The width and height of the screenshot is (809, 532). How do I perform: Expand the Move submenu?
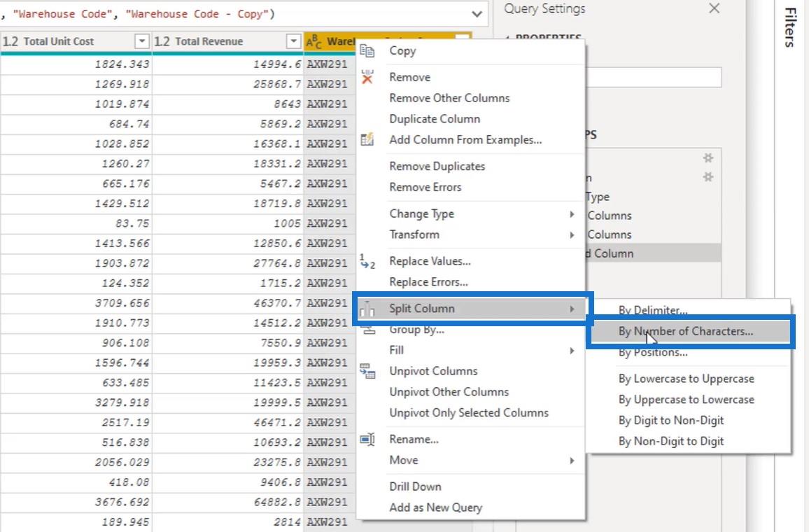pos(572,461)
